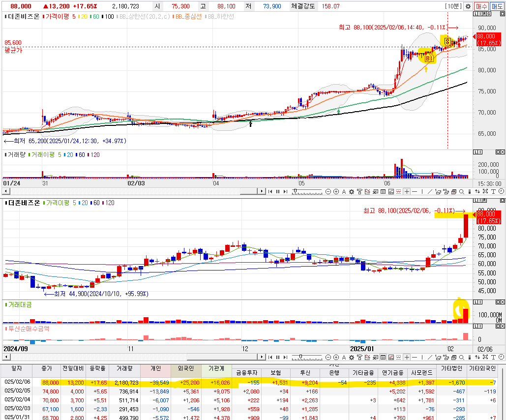This screenshot has width=506, height=420.
Task: Click data table icon in upper chart toolbar
Action: (x=383, y=191)
